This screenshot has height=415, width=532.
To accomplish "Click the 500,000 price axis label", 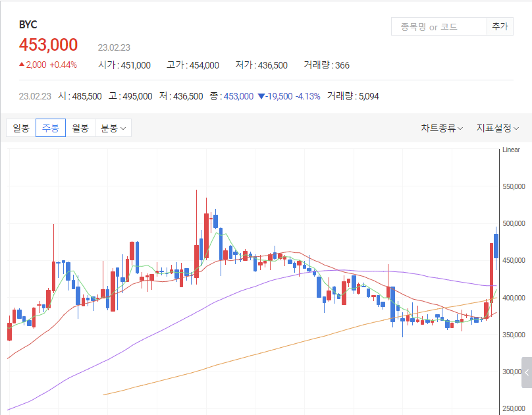I will 514,223.
